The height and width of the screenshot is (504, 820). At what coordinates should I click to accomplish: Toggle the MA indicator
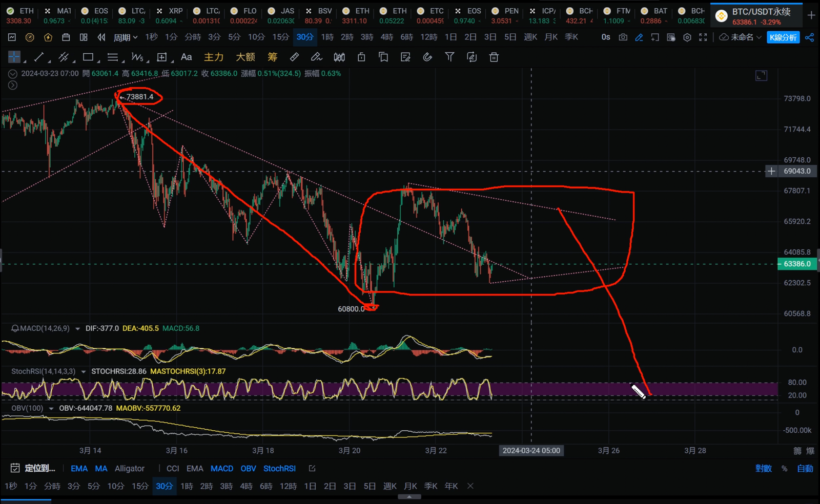click(101, 468)
